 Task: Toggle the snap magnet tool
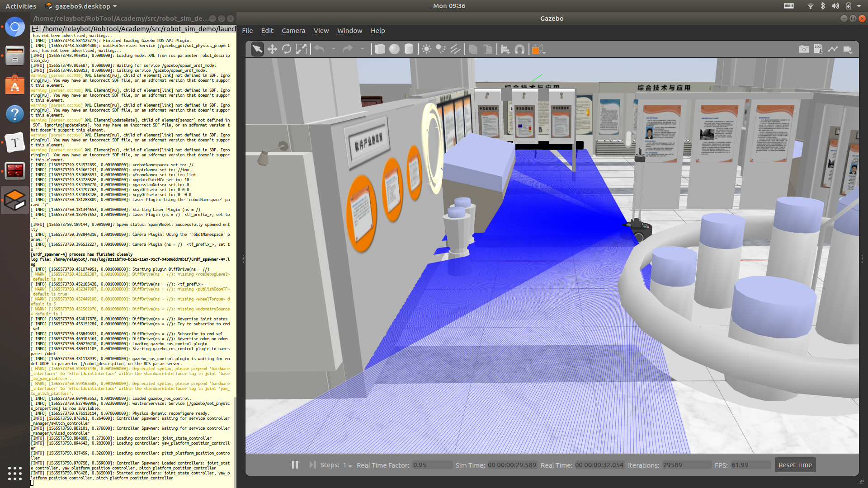point(520,49)
